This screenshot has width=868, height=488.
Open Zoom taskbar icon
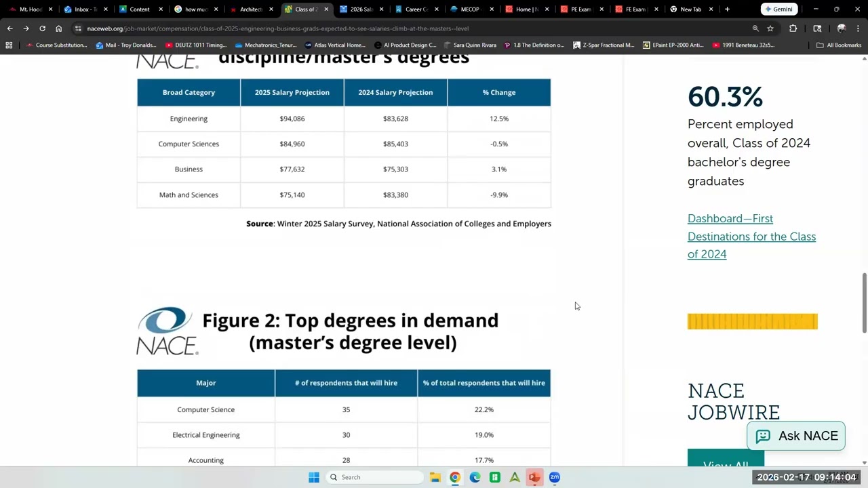pyautogui.click(x=555, y=477)
